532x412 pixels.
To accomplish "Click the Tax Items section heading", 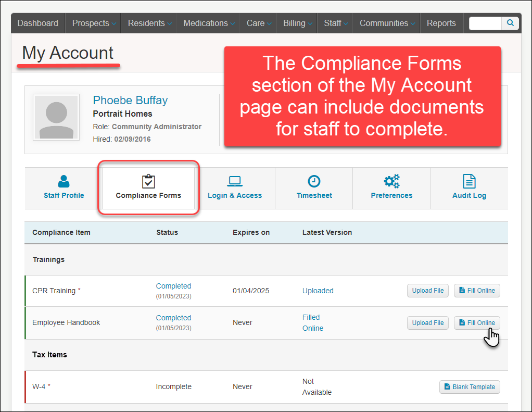I will [49, 355].
